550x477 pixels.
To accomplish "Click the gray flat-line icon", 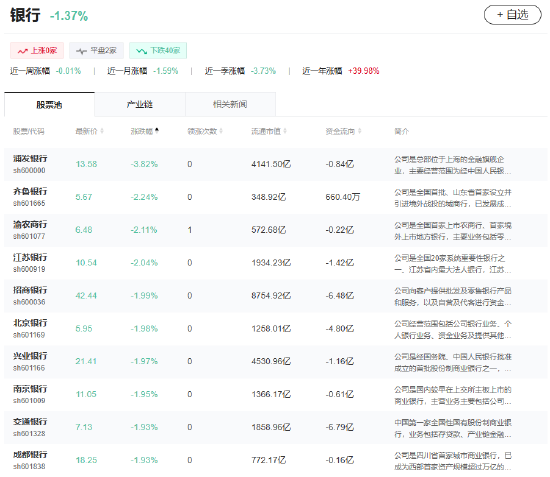I will click(81, 51).
